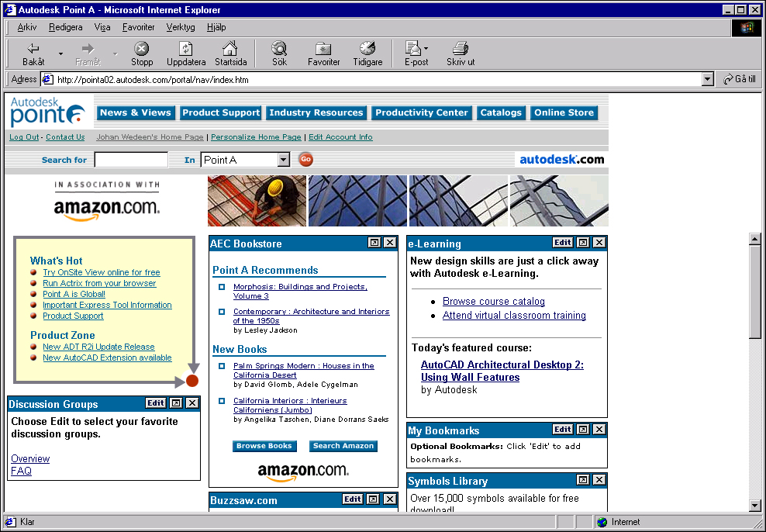Click the Autodesk Point A logo
The width and height of the screenshot is (766, 532).
(x=47, y=112)
